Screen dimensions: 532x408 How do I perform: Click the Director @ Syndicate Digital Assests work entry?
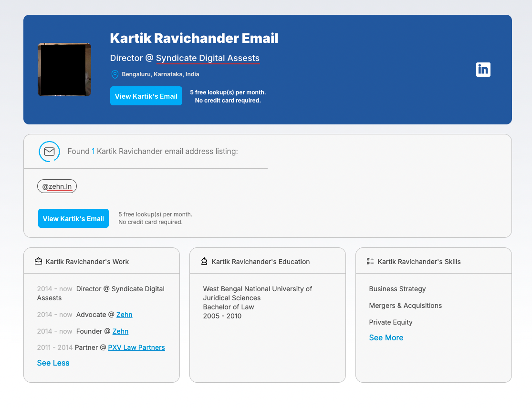(x=101, y=293)
